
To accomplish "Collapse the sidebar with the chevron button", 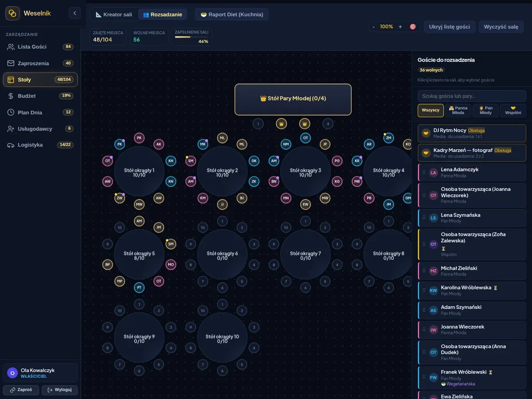I will pos(74,13).
